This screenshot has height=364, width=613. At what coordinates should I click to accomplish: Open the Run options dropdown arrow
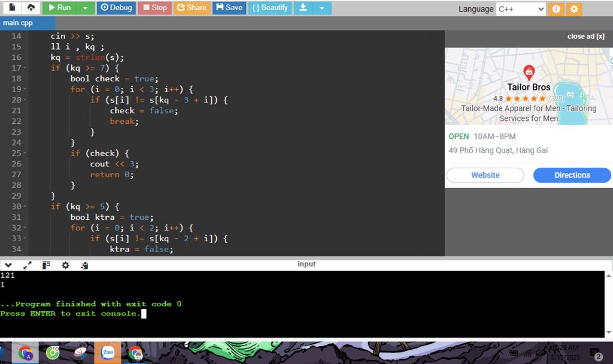(85, 8)
